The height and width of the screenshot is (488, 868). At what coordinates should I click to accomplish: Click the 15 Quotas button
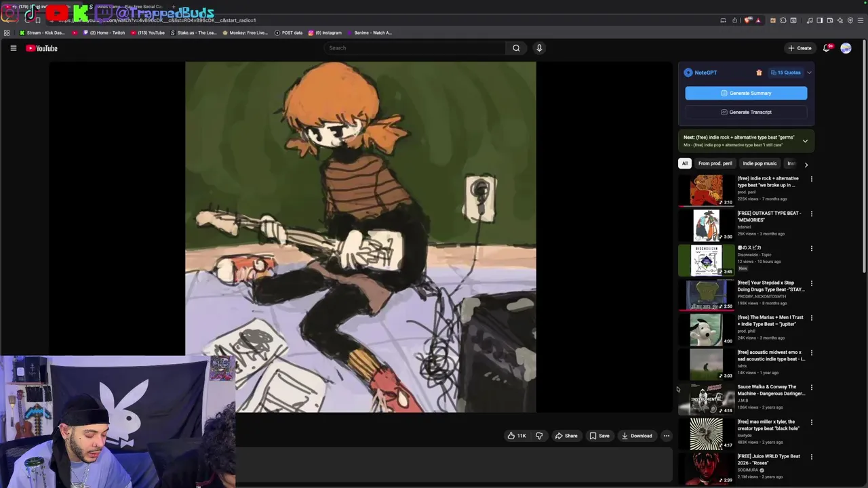(x=786, y=73)
